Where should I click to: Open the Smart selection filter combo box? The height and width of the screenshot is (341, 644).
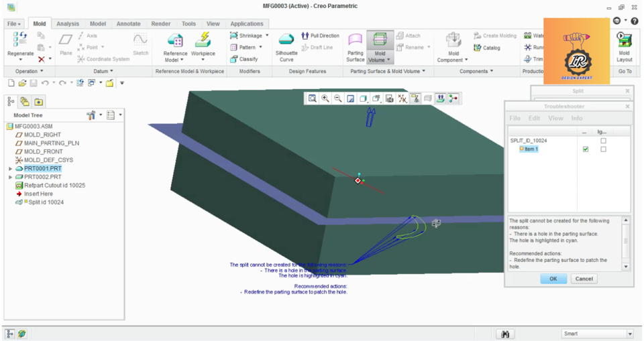598,334
